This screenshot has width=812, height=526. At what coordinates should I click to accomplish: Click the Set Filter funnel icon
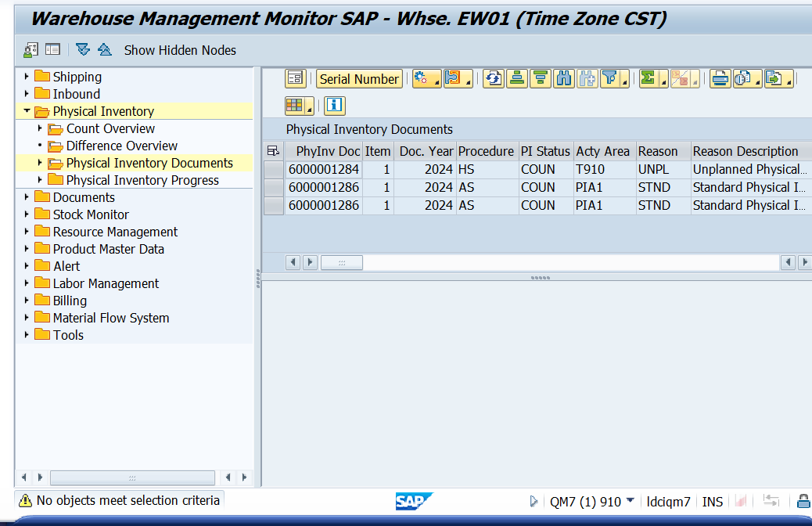[x=610, y=79]
